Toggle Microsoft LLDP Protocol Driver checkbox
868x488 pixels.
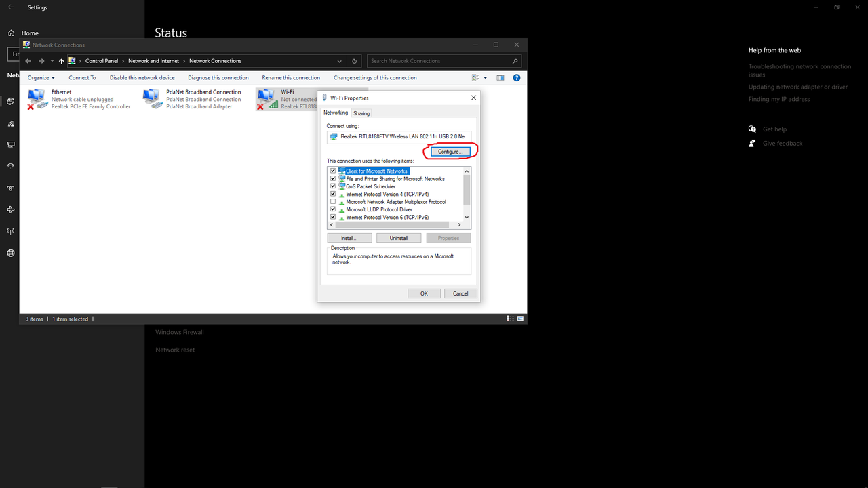[x=333, y=209]
